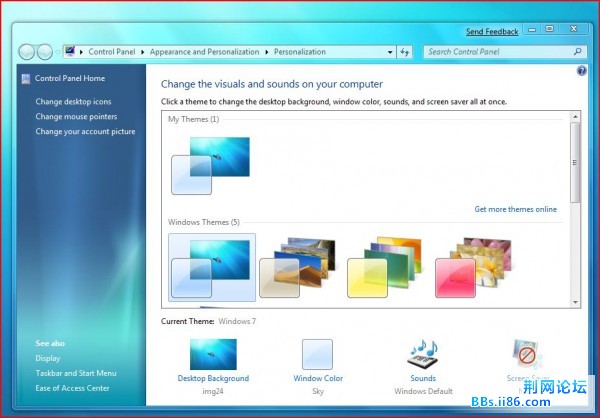Click the theme list scroll down arrow
Screen dimensions: 600x418
coord(575,302)
